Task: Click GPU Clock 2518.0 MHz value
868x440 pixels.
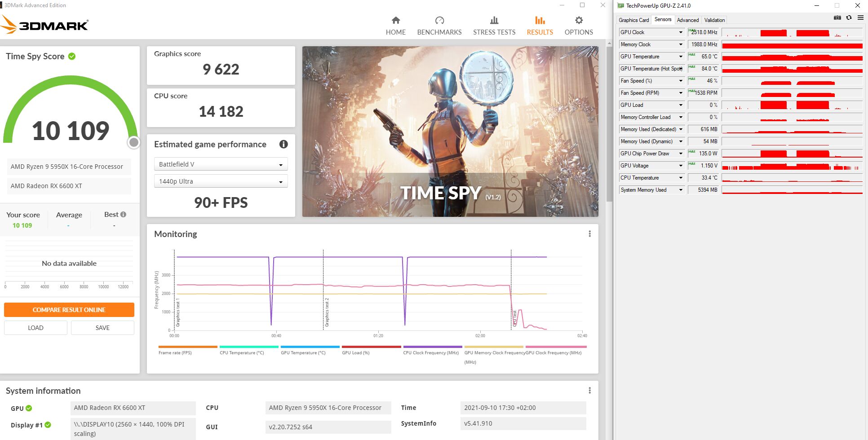Action: [x=703, y=32]
